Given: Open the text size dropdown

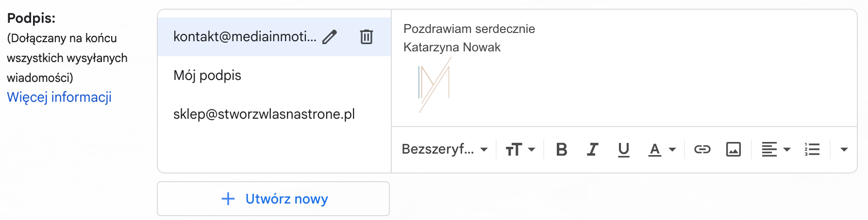Looking at the screenshot, I should pos(520,150).
